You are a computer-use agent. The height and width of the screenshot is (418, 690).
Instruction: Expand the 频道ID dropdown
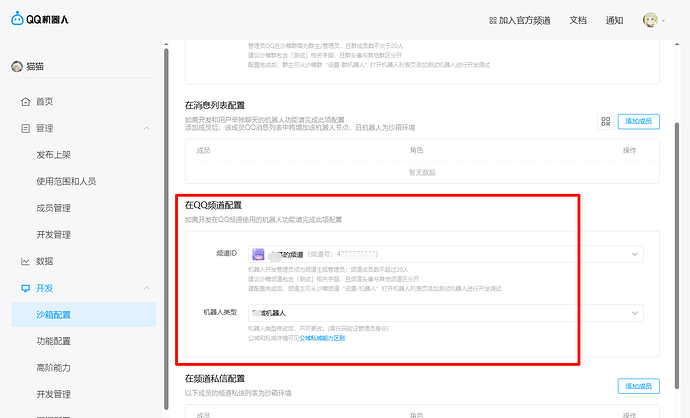(635, 255)
